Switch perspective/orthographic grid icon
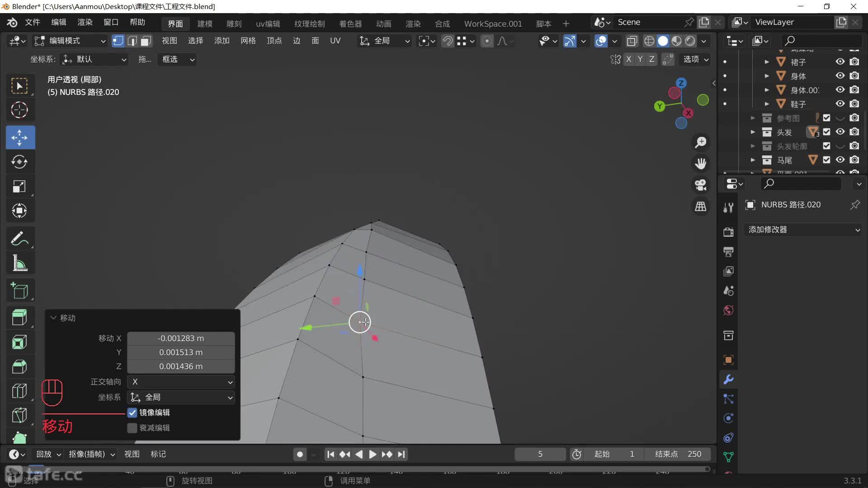 701,206
